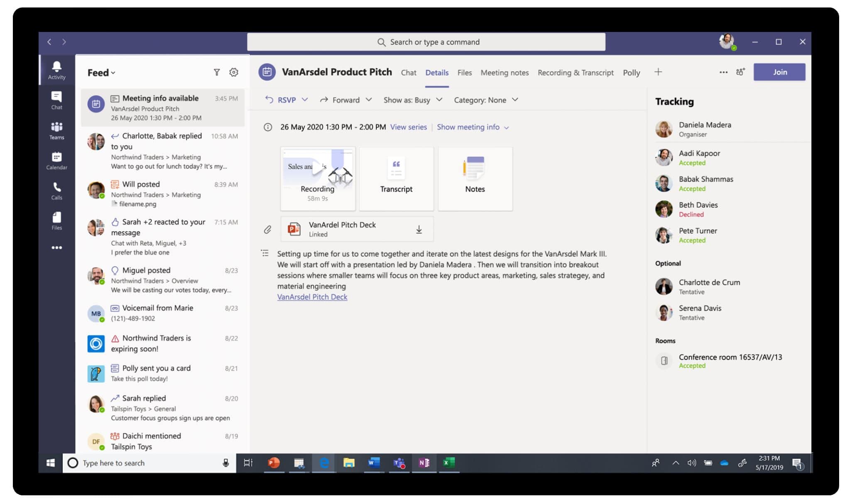
Task: Add a new tab with plus icon
Action: click(x=658, y=72)
